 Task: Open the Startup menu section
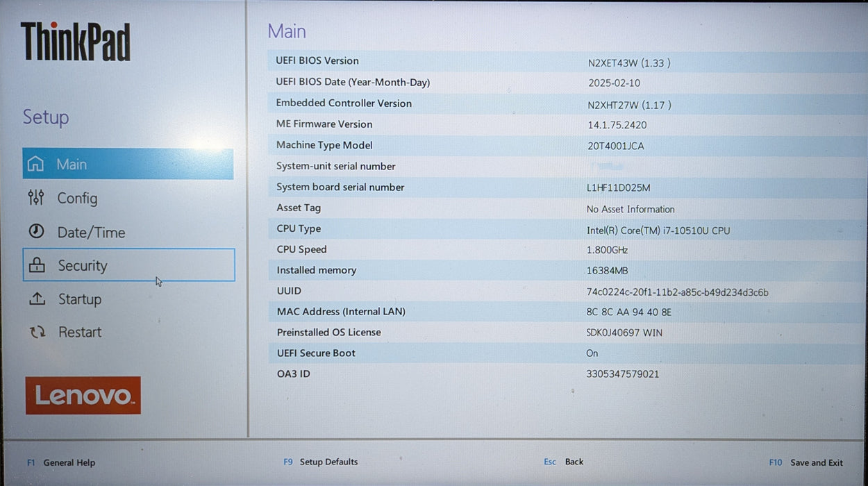[x=128, y=299]
